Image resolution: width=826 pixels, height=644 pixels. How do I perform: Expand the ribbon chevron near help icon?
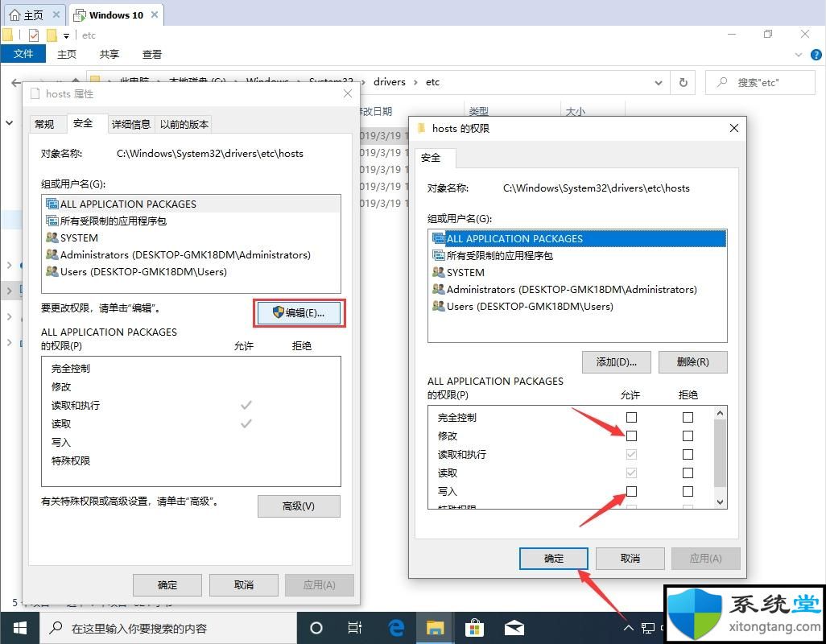click(799, 54)
